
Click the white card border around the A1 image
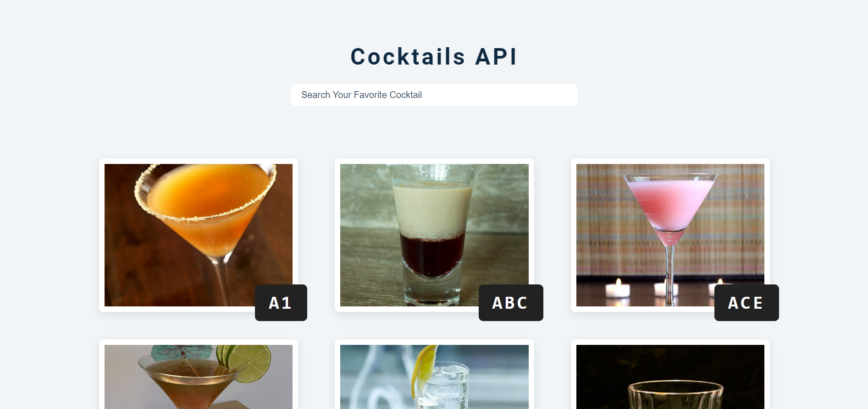click(x=199, y=161)
